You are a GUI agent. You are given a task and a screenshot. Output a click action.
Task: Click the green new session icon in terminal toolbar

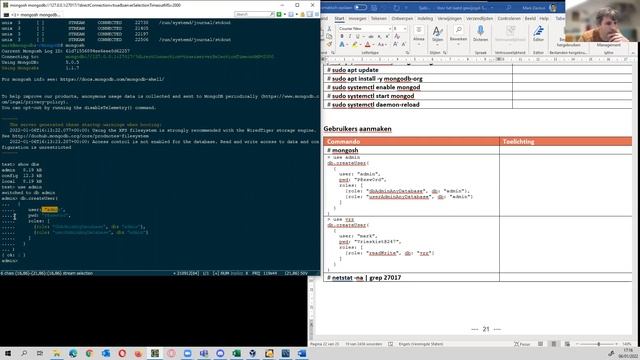click(279, 14)
